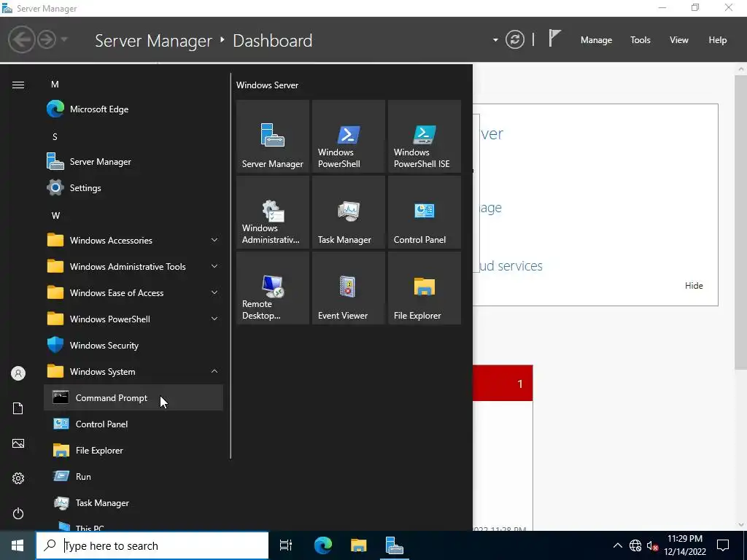The height and width of the screenshot is (560, 747).
Task: Expand the Windows Ease of Access folder
Action: (133, 292)
